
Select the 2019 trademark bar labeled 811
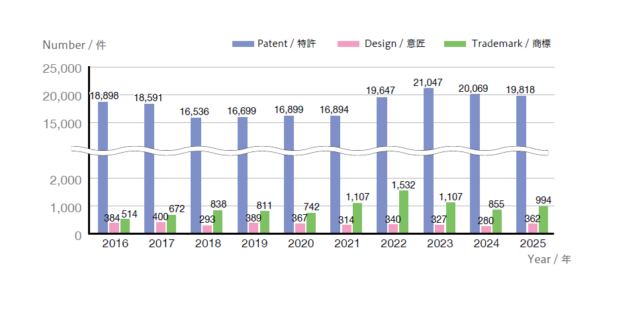265,222
